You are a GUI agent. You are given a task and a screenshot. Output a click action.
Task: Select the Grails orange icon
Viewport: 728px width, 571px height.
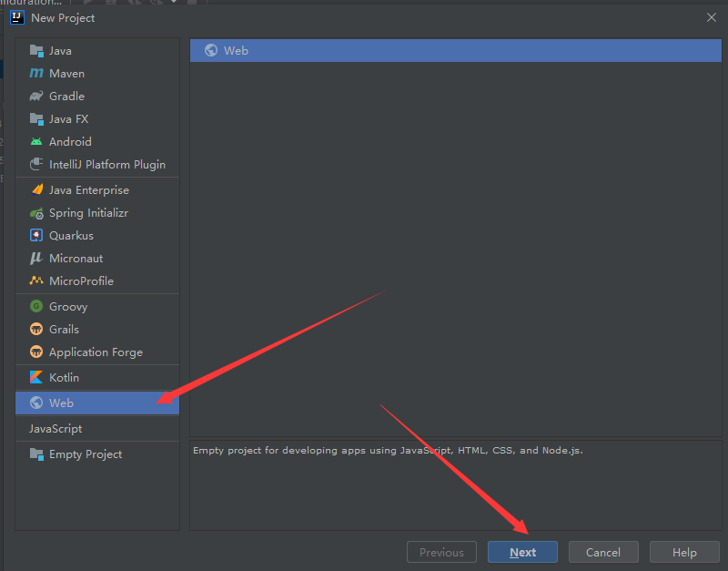pyautogui.click(x=36, y=329)
